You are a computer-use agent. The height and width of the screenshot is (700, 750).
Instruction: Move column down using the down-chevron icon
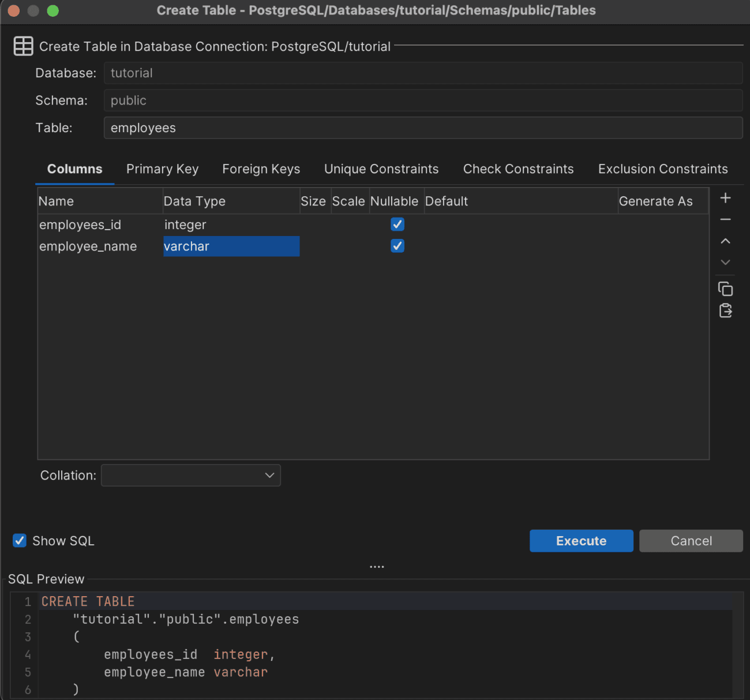coord(725,262)
